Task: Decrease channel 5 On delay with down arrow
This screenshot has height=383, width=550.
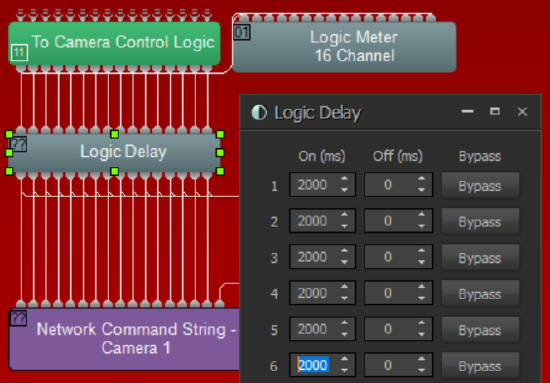Action: (x=344, y=334)
